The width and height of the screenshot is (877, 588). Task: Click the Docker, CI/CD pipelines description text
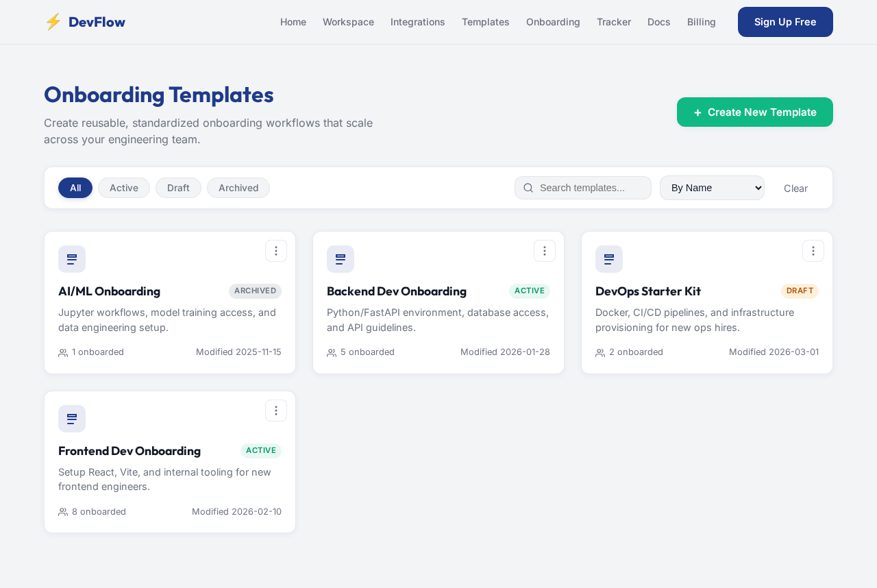[x=695, y=320]
